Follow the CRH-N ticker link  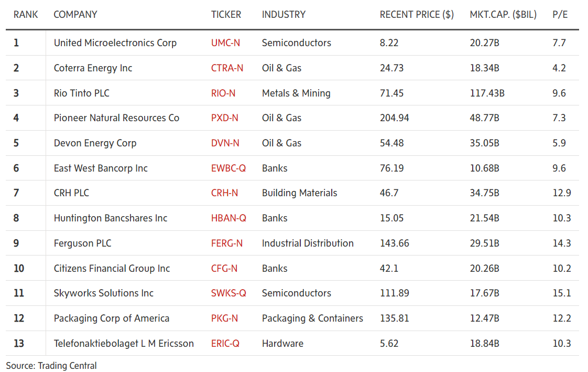click(x=224, y=193)
